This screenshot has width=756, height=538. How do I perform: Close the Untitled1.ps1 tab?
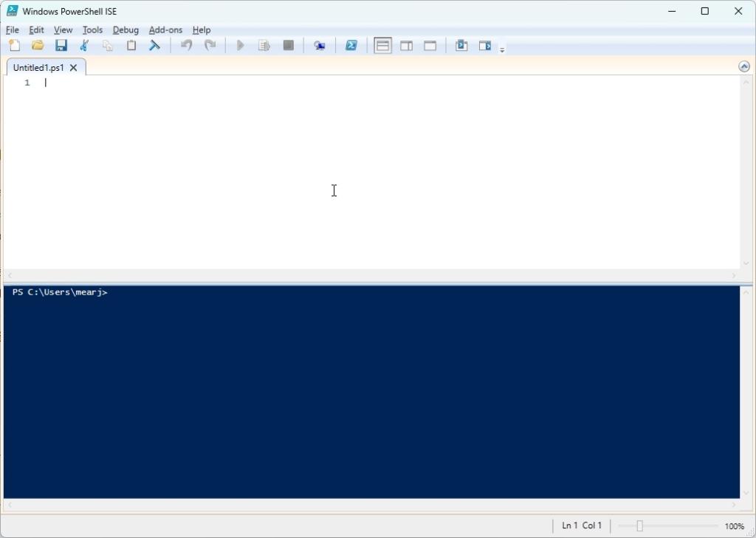pyautogui.click(x=73, y=67)
